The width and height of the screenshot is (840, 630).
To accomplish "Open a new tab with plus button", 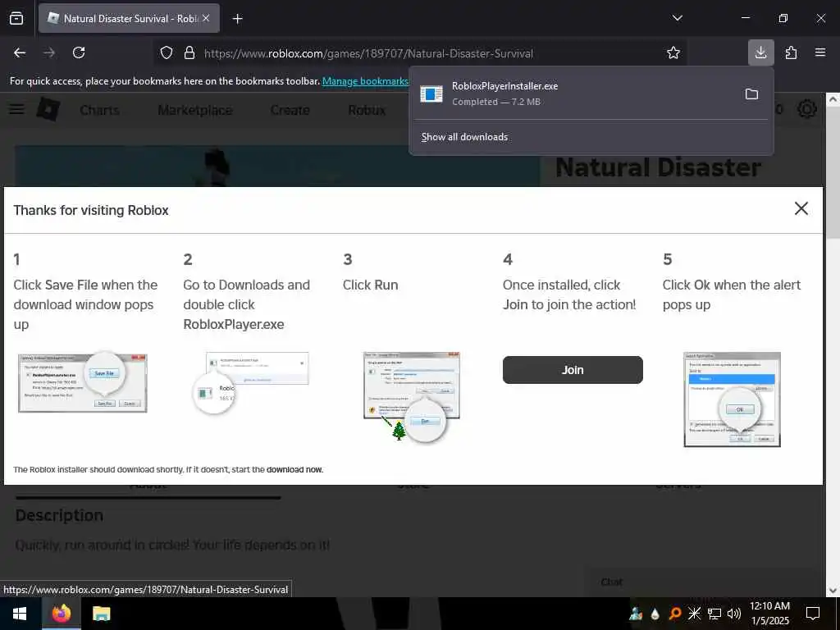I will 238,19.
